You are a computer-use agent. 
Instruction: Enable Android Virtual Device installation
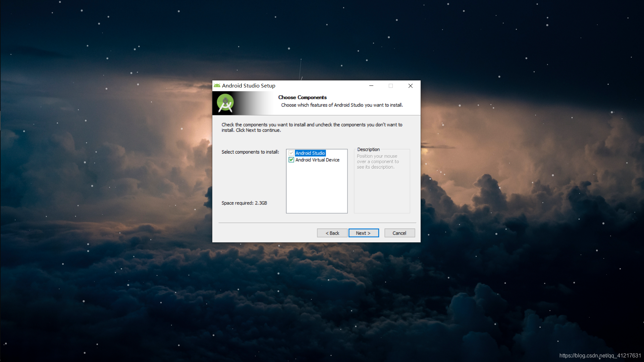click(291, 160)
